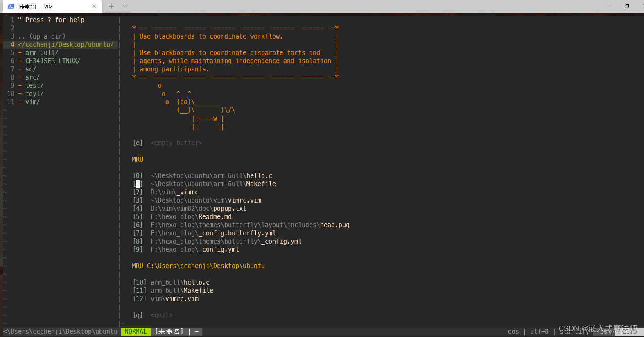Select the [未命名] - VIM tab
Viewport: 644px width, 337px height.
pyautogui.click(x=52, y=6)
